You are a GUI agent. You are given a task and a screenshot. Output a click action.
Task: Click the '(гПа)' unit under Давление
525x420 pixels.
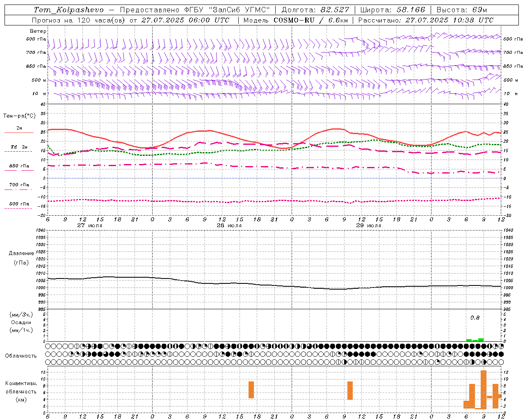(x=21, y=262)
